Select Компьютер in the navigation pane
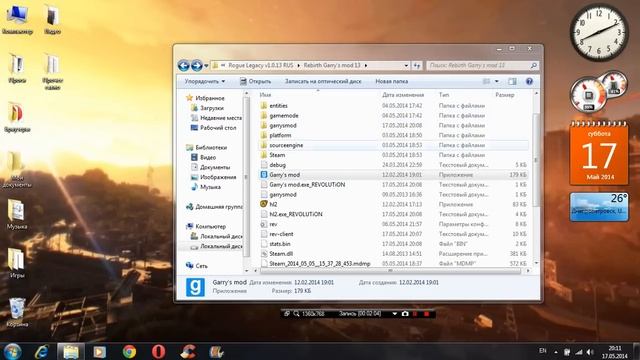Screen dimensions: 640x360 [210, 227]
